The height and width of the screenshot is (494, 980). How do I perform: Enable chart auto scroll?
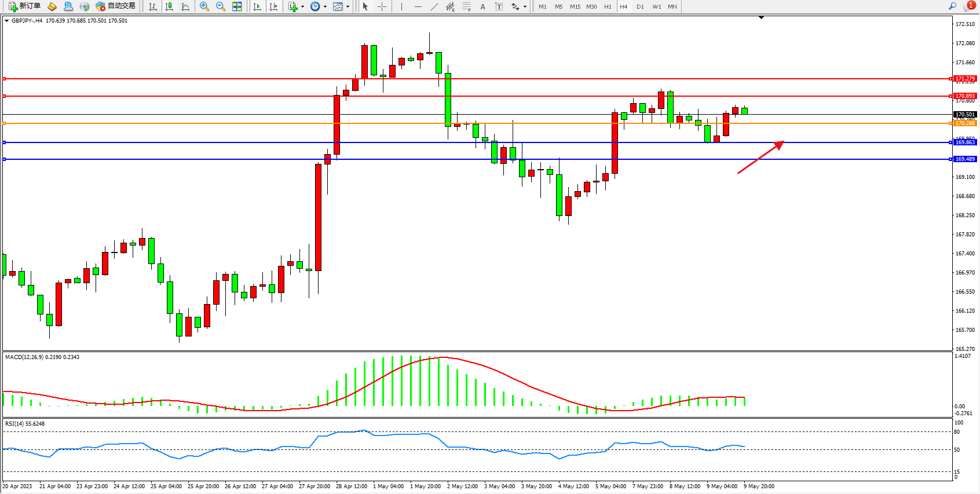pos(257,6)
